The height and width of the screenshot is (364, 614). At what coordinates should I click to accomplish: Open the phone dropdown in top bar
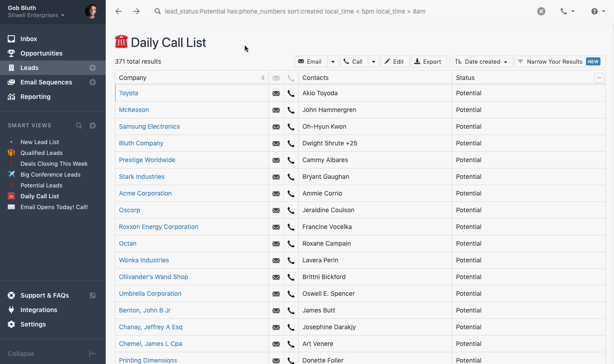point(567,11)
